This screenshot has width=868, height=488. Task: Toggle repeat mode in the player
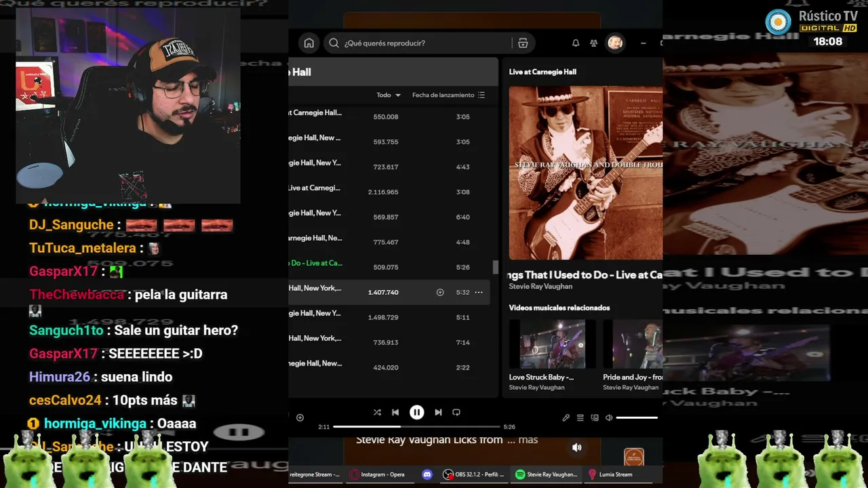point(456,412)
